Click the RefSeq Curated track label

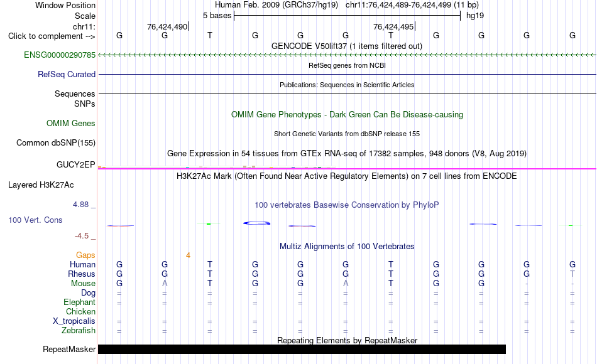click(66, 74)
